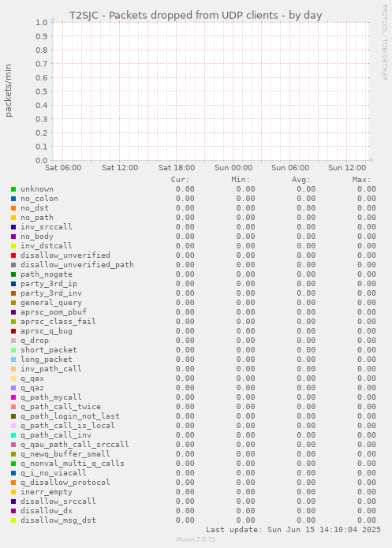Click the 'aprsc_oom_pbuf' legend label

tap(54, 312)
